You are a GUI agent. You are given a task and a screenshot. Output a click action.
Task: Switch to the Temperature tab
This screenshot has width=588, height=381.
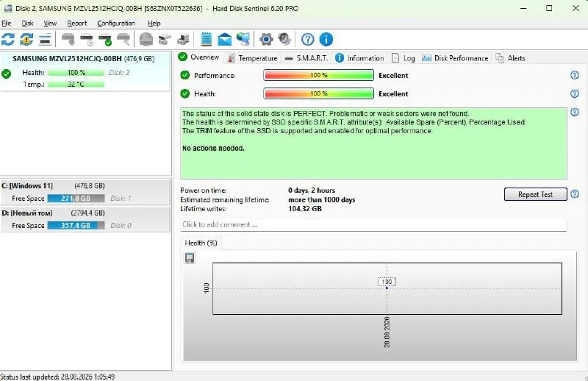click(252, 58)
